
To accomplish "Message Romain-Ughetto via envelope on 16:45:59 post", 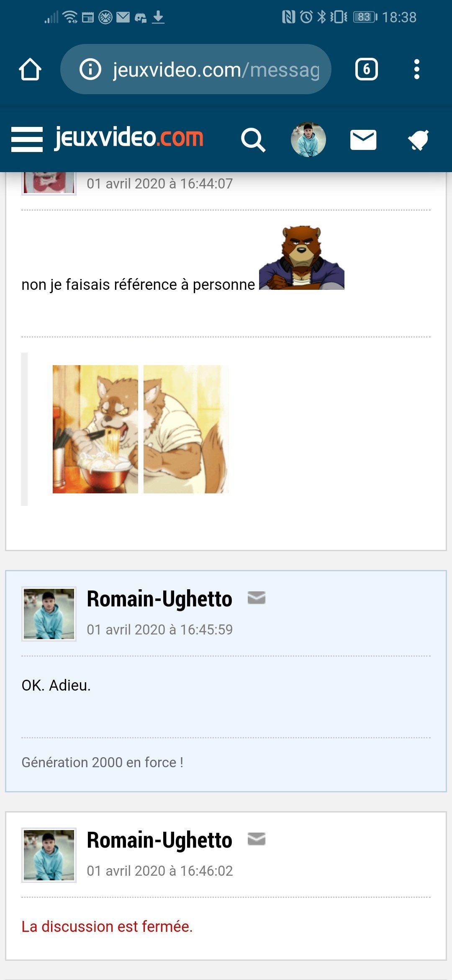I will [257, 598].
